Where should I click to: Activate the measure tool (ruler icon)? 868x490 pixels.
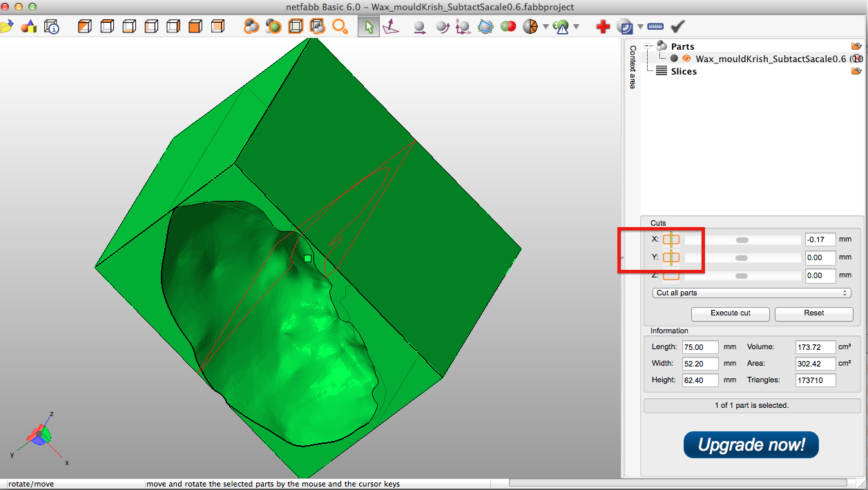(655, 26)
